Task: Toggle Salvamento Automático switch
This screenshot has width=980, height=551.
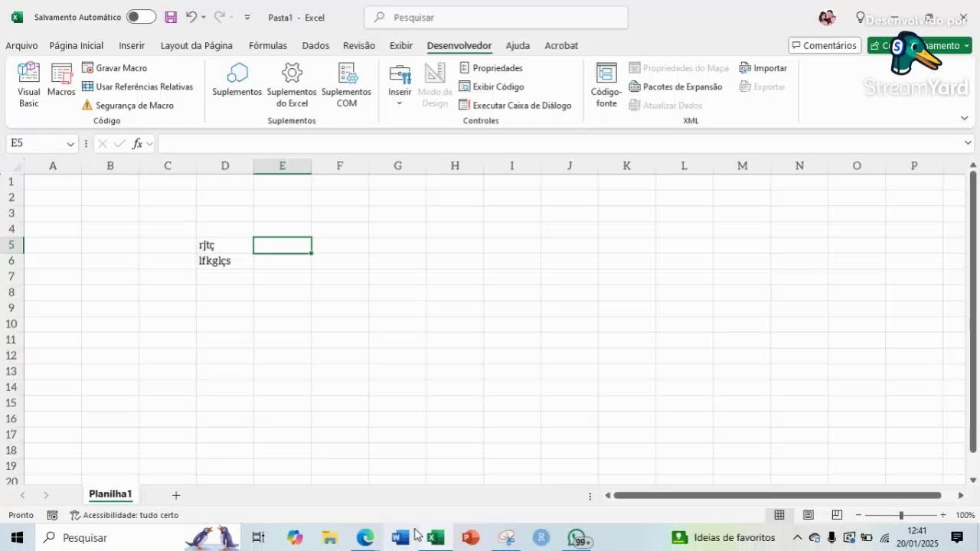Action: (141, 17)
